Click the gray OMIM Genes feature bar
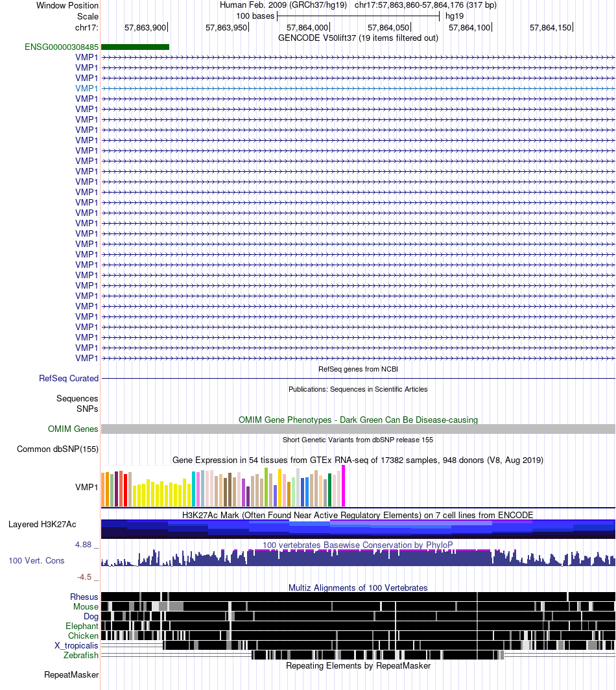The width and height of the screenshot is (616, 690). tap(358, 429)
